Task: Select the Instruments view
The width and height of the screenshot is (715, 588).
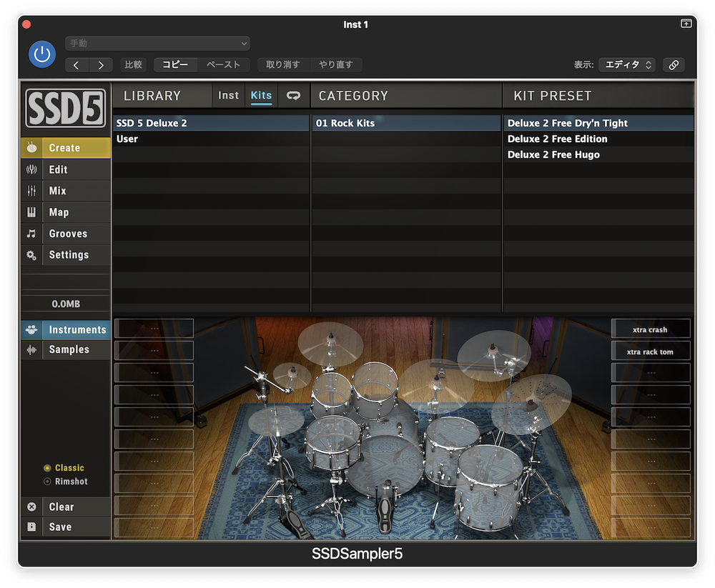Action: (x=66, y=329)
